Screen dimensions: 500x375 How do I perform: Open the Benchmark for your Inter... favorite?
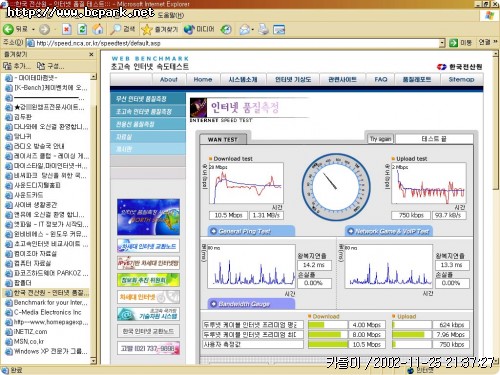tap(47, 303)
